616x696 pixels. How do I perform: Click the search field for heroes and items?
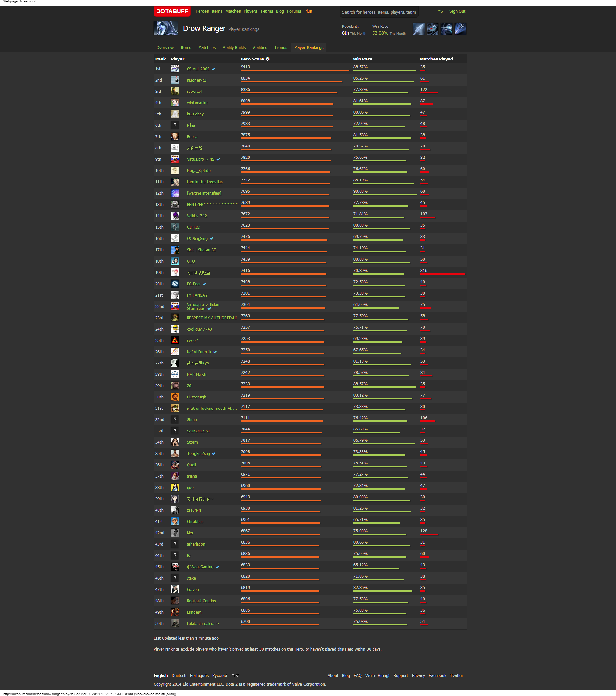click(379, 12)
